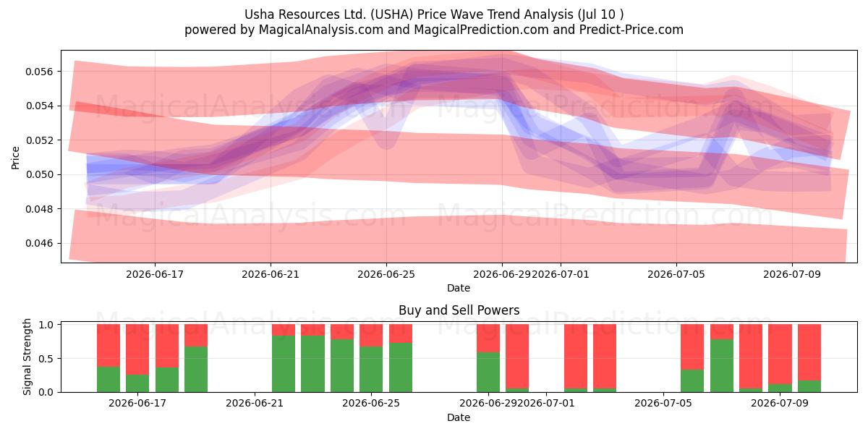The image size is (868, 434).
Task: Click 2026-07-05 date tick on price chart
Action: (x=676, y=274)
